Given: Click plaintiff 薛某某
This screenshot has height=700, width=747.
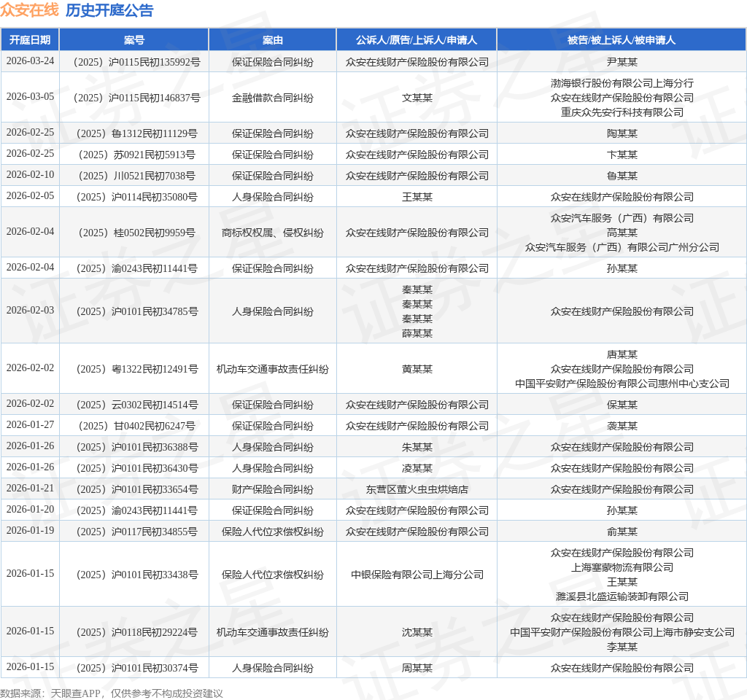Looking at the screenshot, I should [x=417, y=332].
